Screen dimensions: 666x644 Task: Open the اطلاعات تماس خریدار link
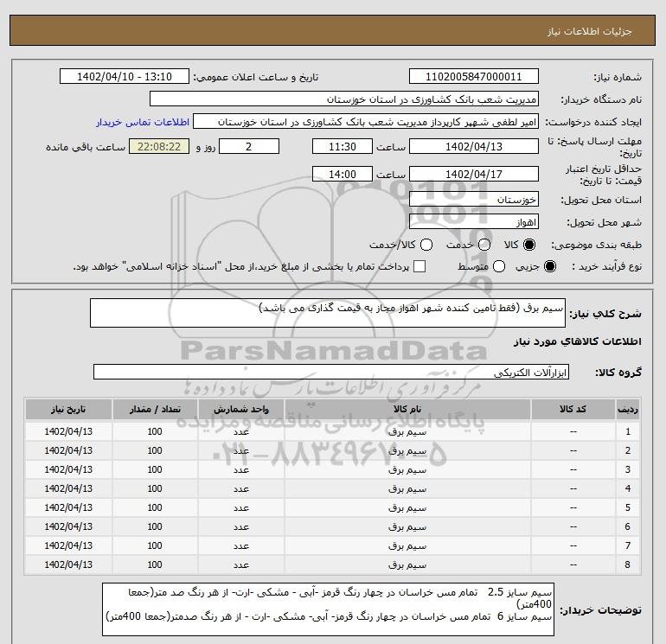pos(143,122)
